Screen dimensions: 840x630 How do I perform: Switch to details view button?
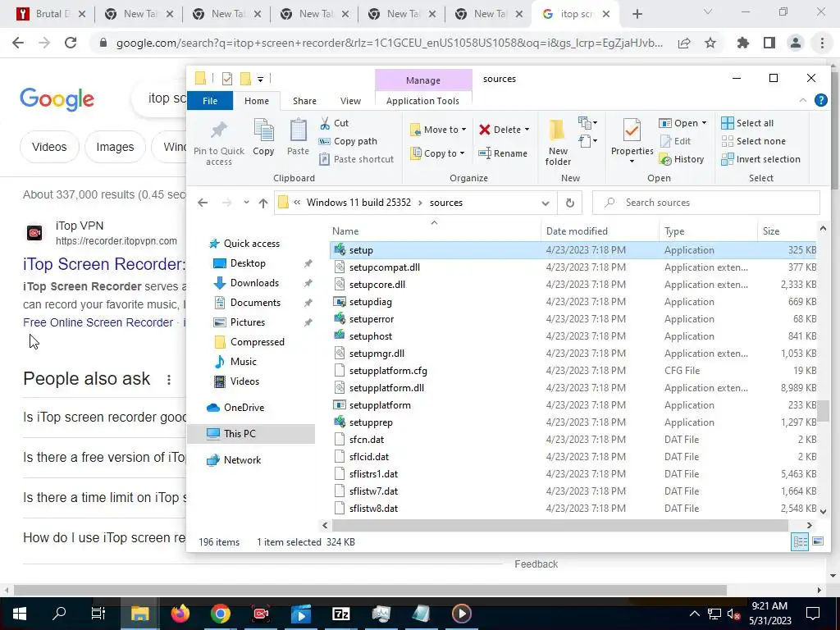click(x=800, y=541)
